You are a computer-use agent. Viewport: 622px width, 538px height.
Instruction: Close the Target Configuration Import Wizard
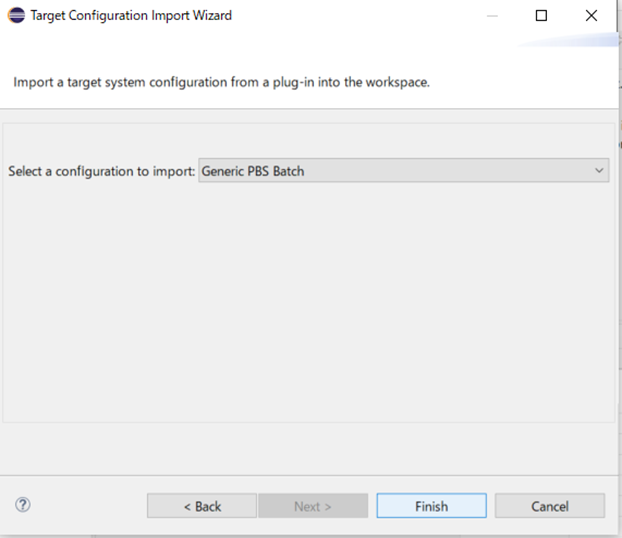coord(591,15)
